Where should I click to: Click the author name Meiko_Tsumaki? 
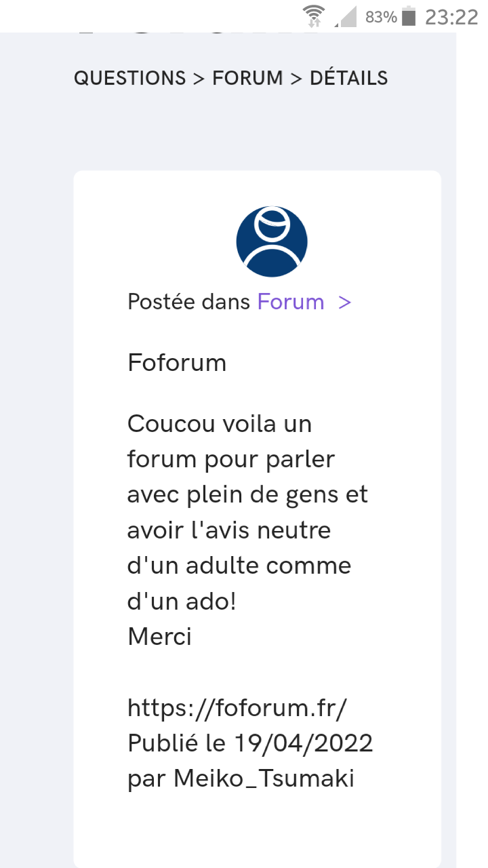click(264, 778)
